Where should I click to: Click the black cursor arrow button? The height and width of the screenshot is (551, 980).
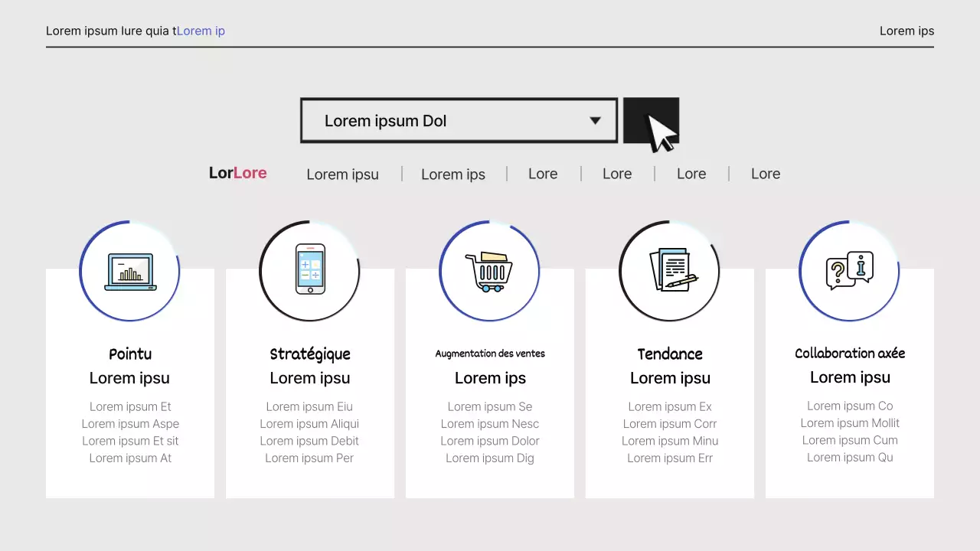[652, 121]
